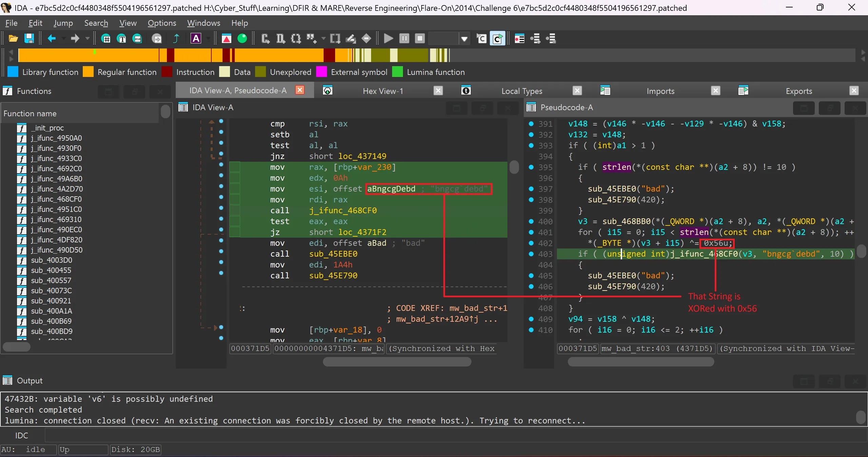Toggle breakpoint dot on pseudocode line 403

point(531,254)
